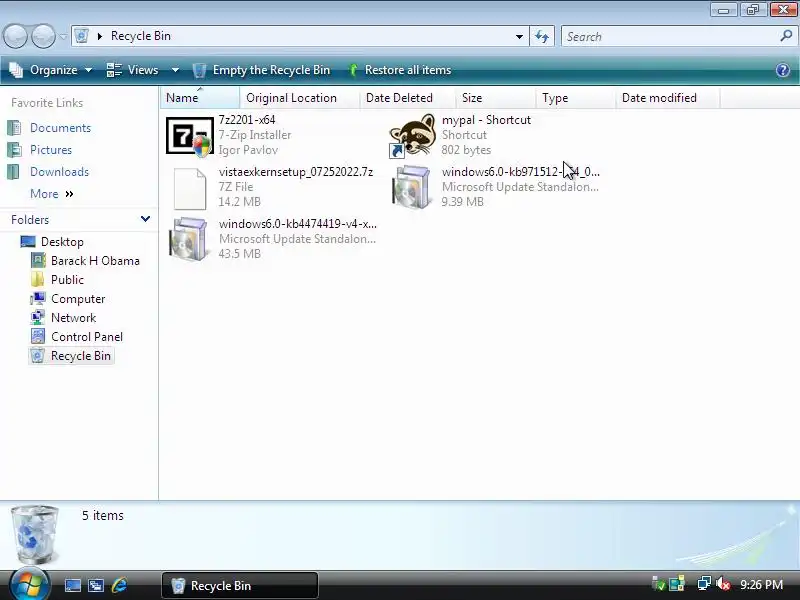Click the large Recycle Bin details pane icon
The image size is (800, 600).
tap(34, 534)
